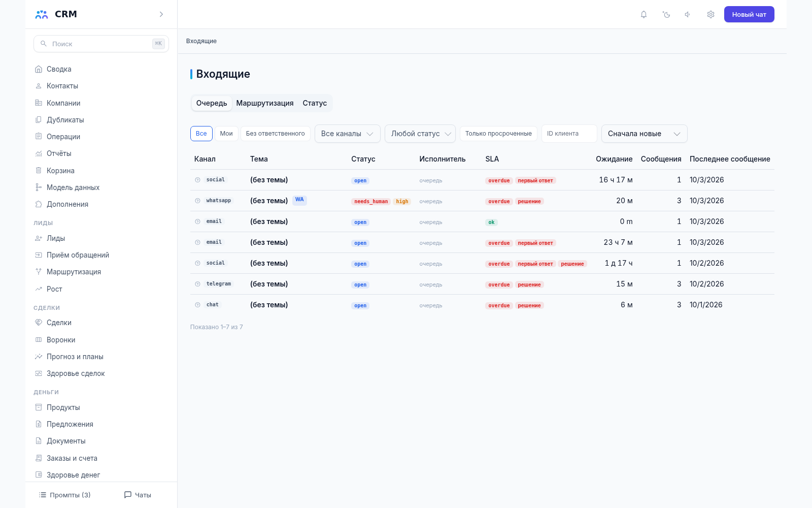This screenshot has height=508, width=812.
Task: Collapse sidebar with the CRM chevron
Action: (x=161, y=14)
